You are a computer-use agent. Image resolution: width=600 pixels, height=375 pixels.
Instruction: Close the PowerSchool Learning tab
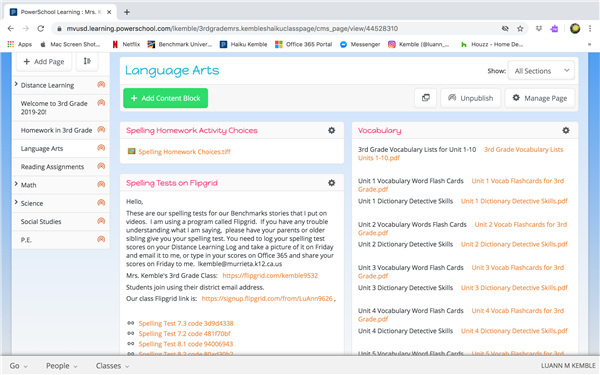point(109,12)
